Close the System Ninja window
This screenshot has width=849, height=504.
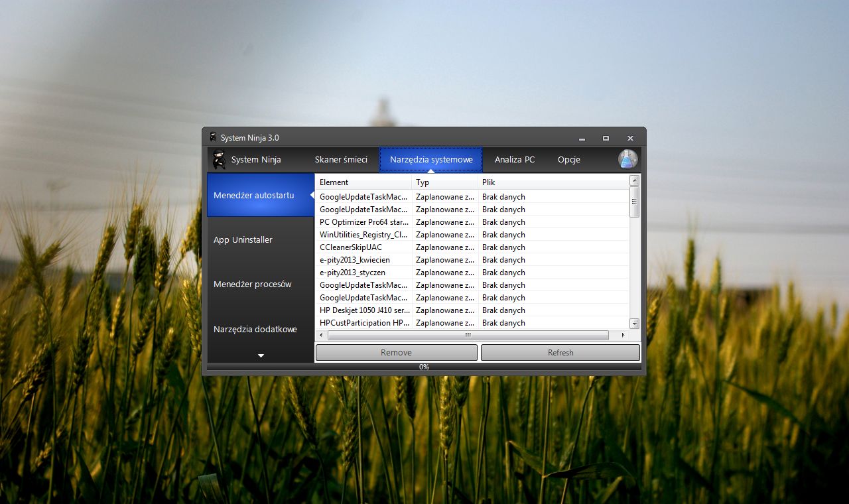tap(630, 138)
